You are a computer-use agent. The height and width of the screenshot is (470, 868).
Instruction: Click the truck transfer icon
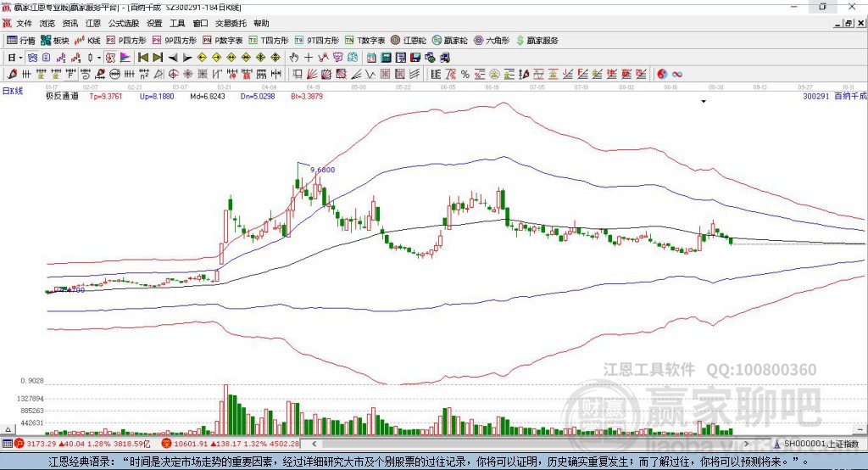[444, 58]
